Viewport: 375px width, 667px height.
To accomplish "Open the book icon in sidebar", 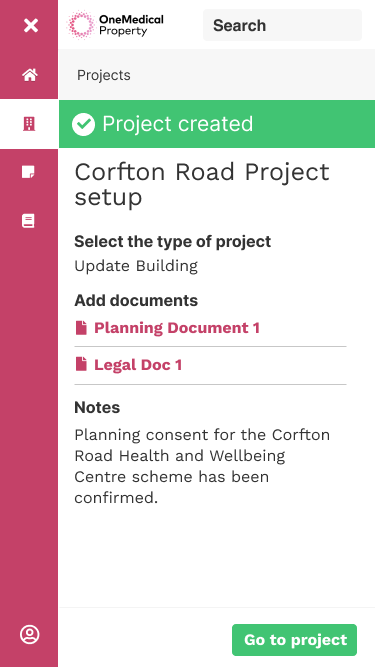I will click(28, 221).
